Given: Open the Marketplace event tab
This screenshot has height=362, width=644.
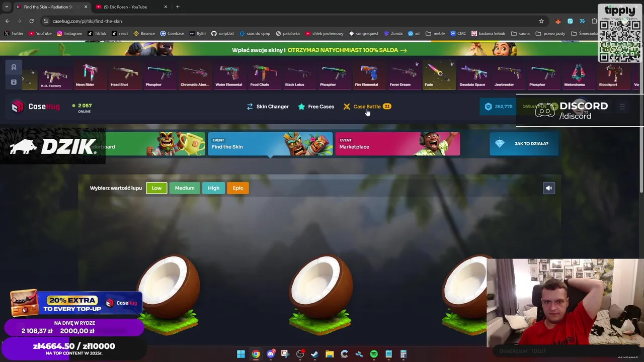Looking at the screenshot, I should click(397, 144).
